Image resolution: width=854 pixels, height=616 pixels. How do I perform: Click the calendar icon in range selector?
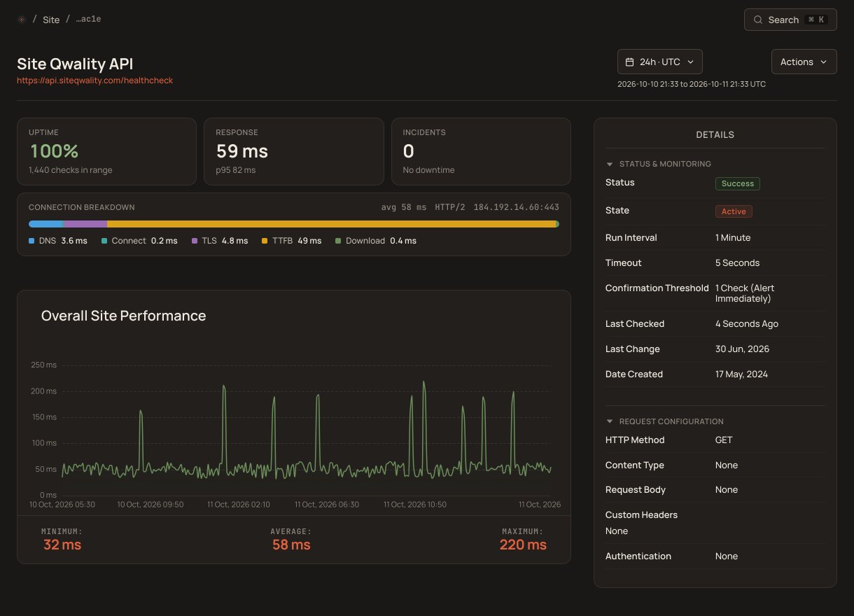[x=630, y=62]
